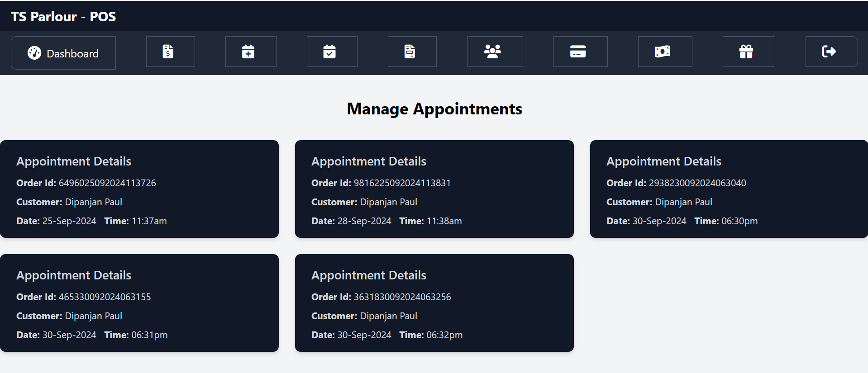Click the invoice dollar file icon
This screenshot has width=868, height=373.
tap(168, 52)
